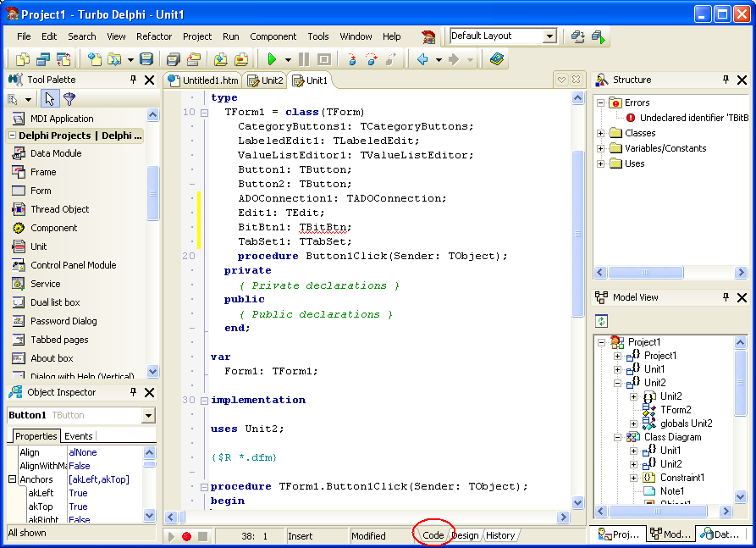The height and width of the screenshot is (548, 756).
Task: Click the Save desktop layout icon
Action: 577,36
